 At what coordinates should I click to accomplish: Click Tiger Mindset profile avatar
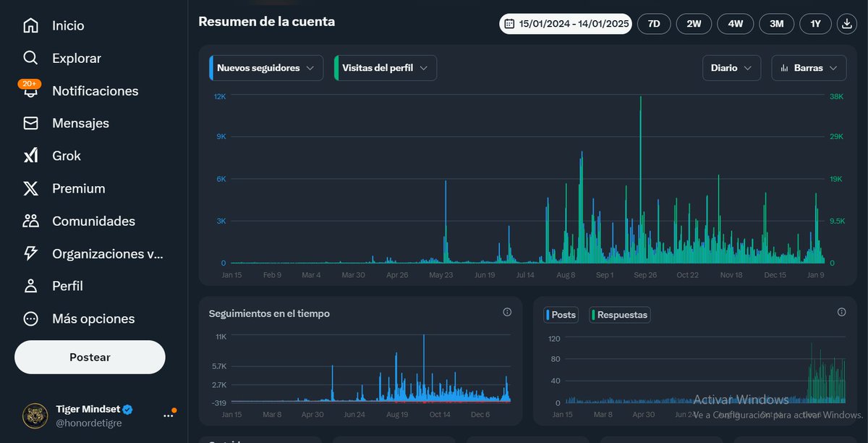[x=35, y=415]
